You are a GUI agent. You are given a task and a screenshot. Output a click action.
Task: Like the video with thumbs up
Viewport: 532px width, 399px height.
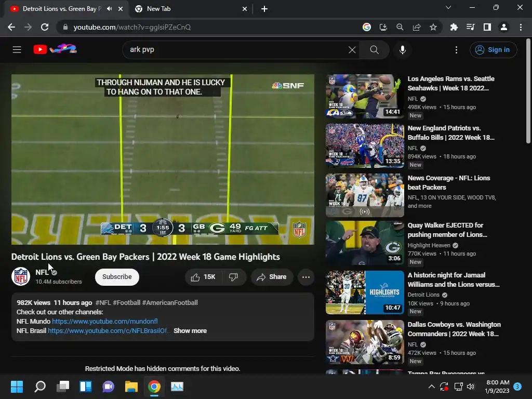[x=203, y=277]
